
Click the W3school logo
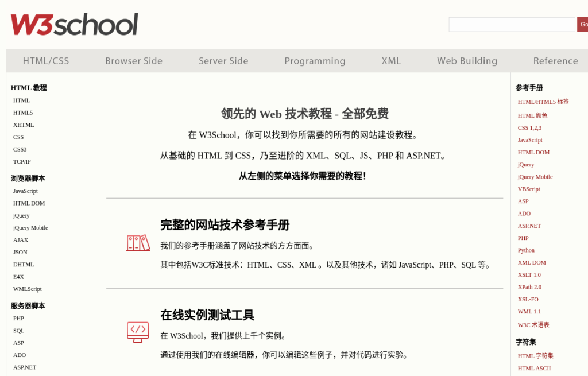(74, 24)
